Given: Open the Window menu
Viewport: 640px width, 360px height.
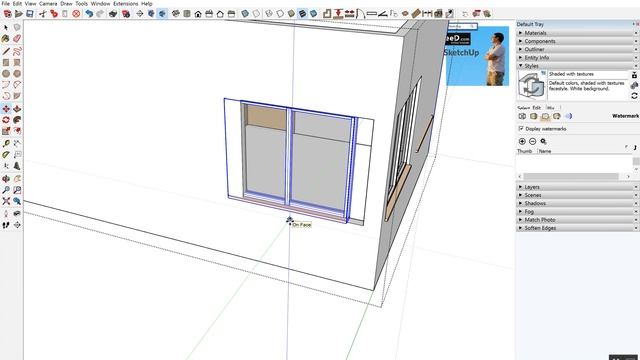Looking at the screenshot, I should [100, 3].
